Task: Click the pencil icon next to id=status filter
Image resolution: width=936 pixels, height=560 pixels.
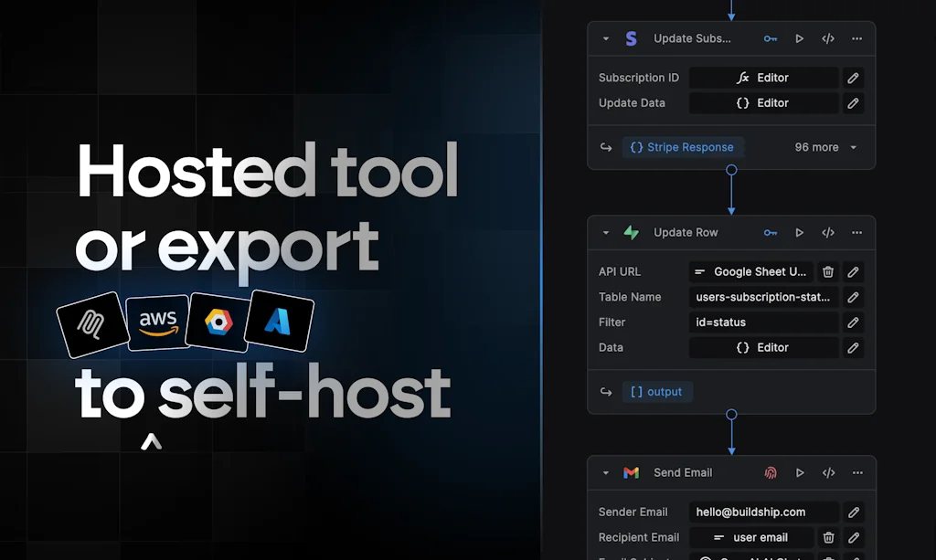Action: point(853,322)
